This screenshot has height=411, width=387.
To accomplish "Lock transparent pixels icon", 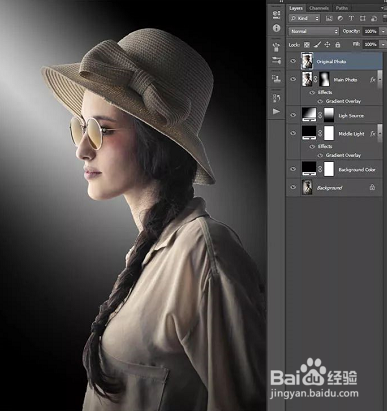I will (x=307, y=44).
